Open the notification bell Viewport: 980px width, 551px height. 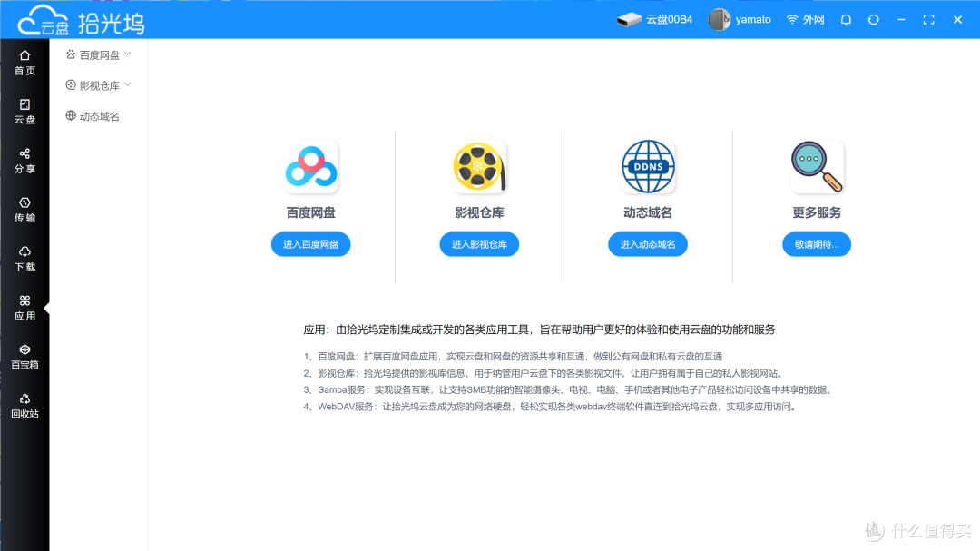[846, 19]
